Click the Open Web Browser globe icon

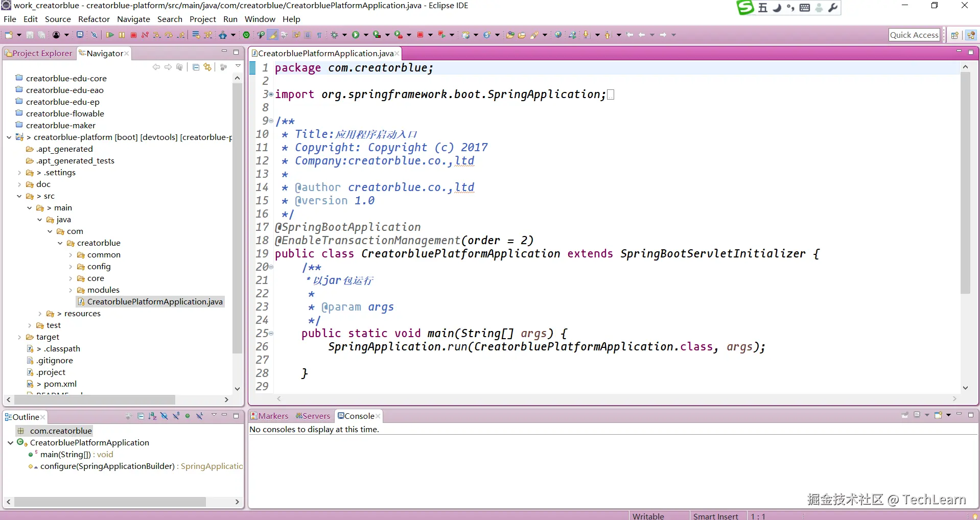558,35
